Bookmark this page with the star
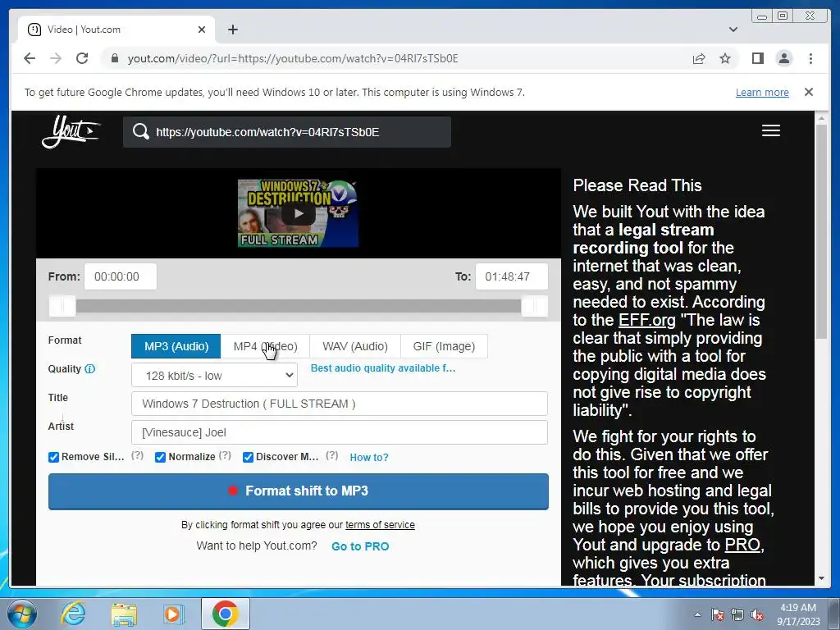The height and width of the screenshot is (630, 840). 725,58
